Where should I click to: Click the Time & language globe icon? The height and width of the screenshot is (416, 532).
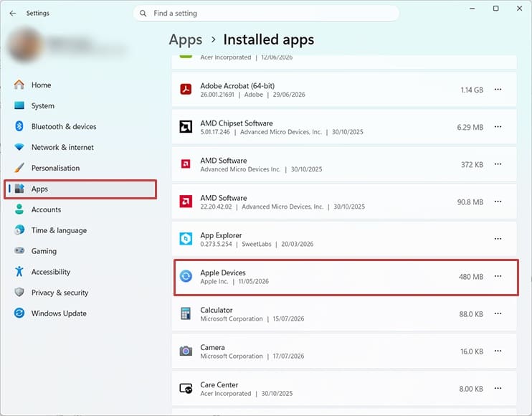(19, 230)
